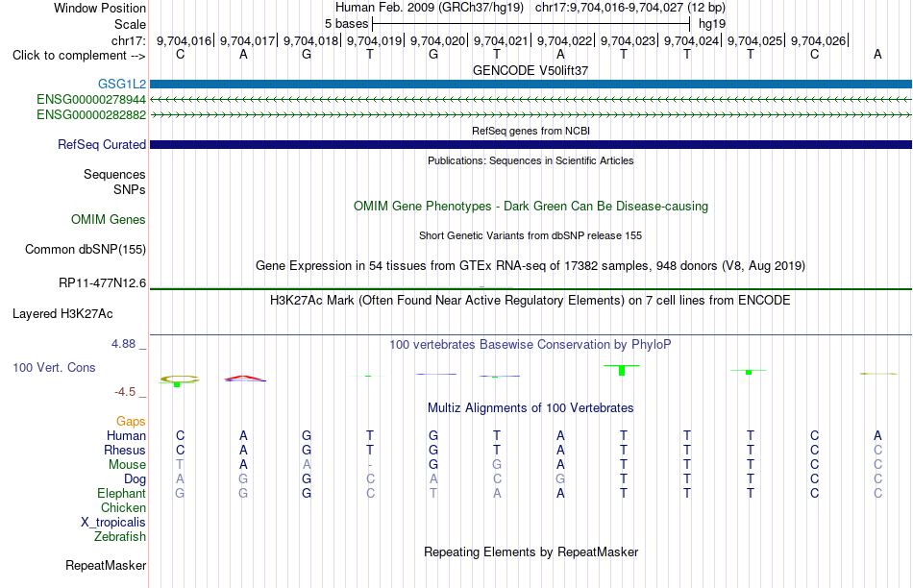The width and height of the screenshot is (913, 588).
Task: Click the GSG1L2 gene label
Action: point(122,84)
